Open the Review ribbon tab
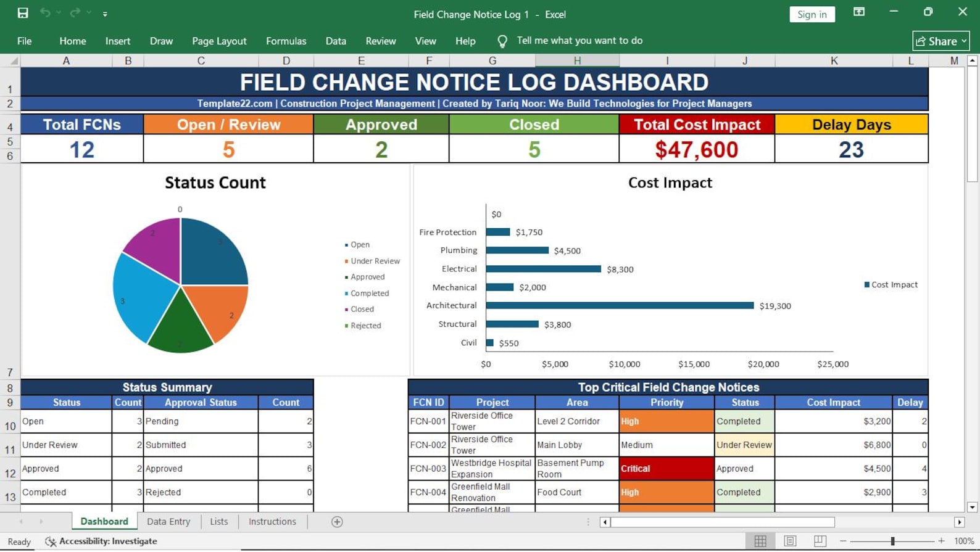This screenshot has height=552, width=980. click(381, 41)
